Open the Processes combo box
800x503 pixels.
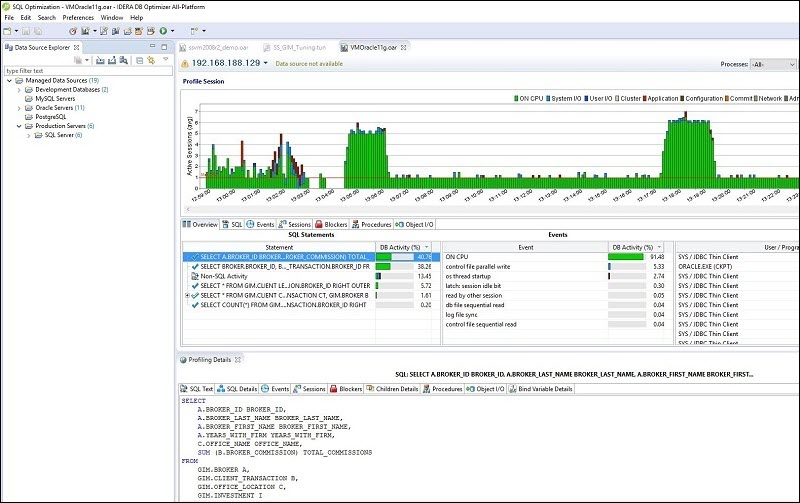[x=773, y=64]
